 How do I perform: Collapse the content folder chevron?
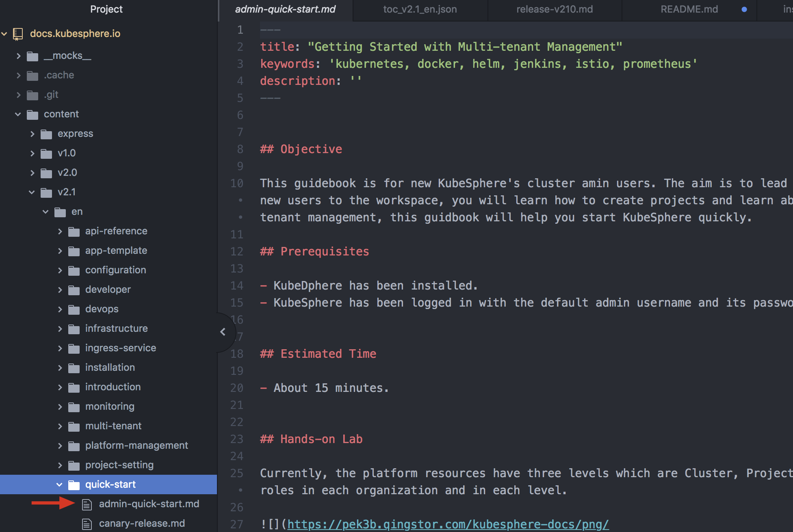[x=18, y=115]
